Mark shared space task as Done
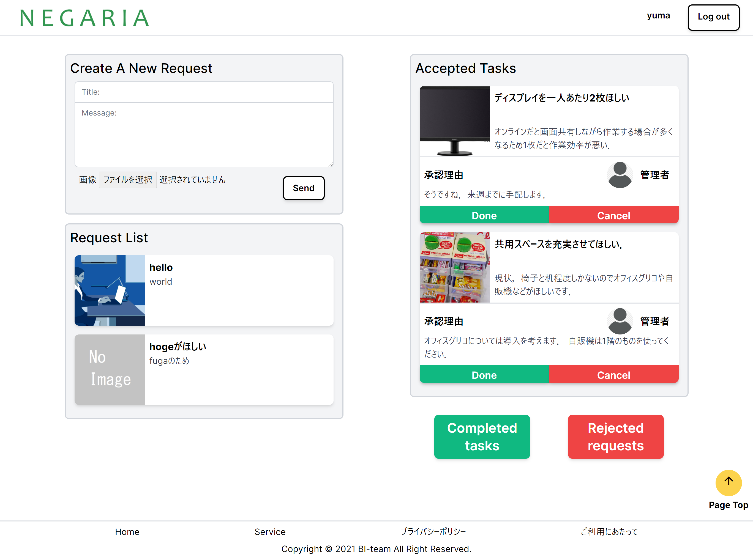The width and height of the screenshot is (753, 560). tap(484, 375)
